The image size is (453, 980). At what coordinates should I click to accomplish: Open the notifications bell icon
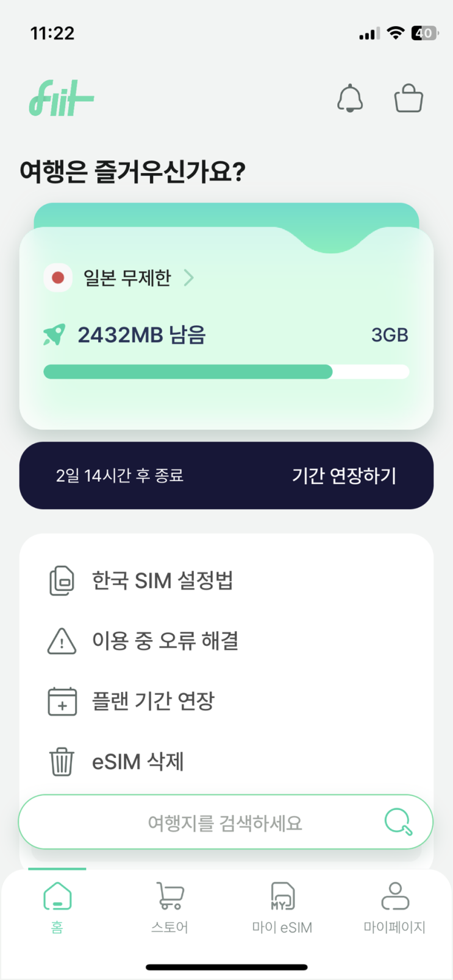350,98
